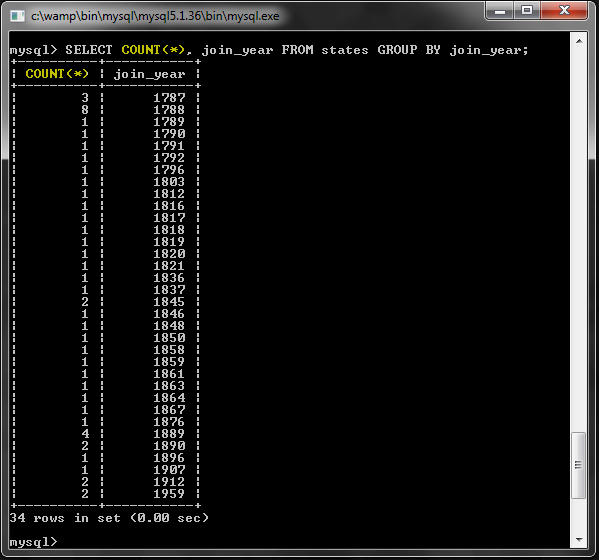599x560 pixels.
Task: Click the yellow COUNT(*) column header
Action: pyautogui.click(x=57, y=73)
